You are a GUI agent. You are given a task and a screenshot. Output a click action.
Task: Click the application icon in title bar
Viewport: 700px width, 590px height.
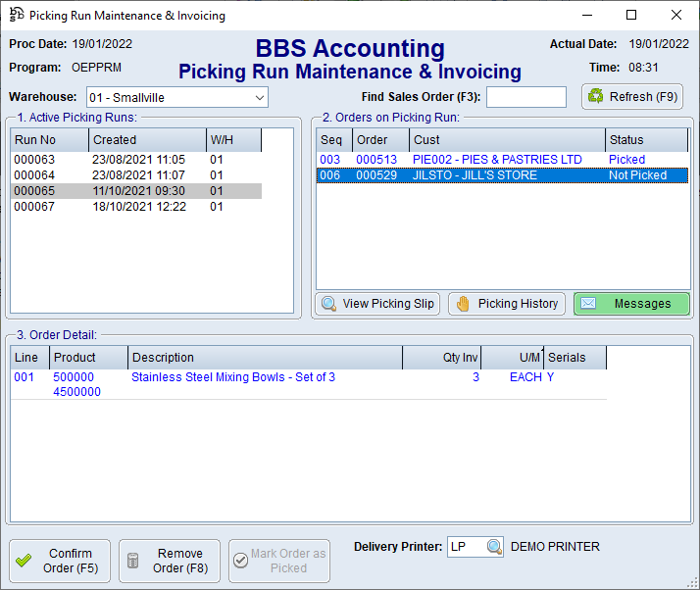(x=17, y=16)
